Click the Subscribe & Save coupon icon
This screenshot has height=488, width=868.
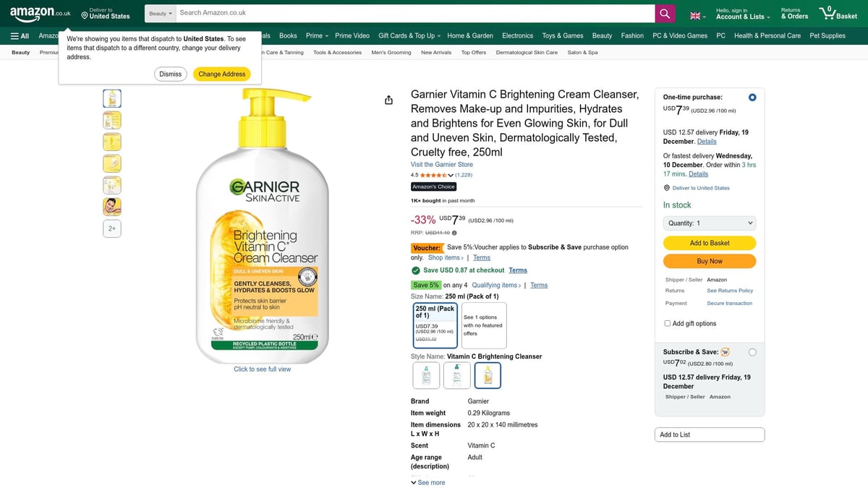tap(724, 351)
